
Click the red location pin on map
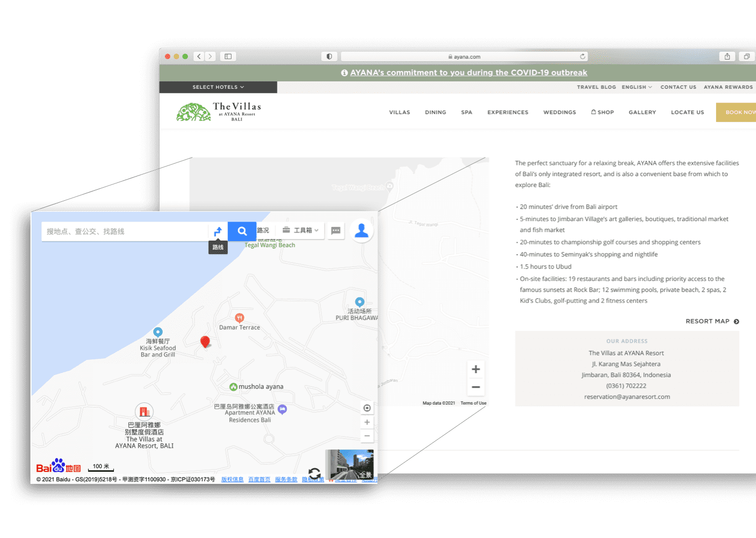pyautogui.click(x=205, y=342)
